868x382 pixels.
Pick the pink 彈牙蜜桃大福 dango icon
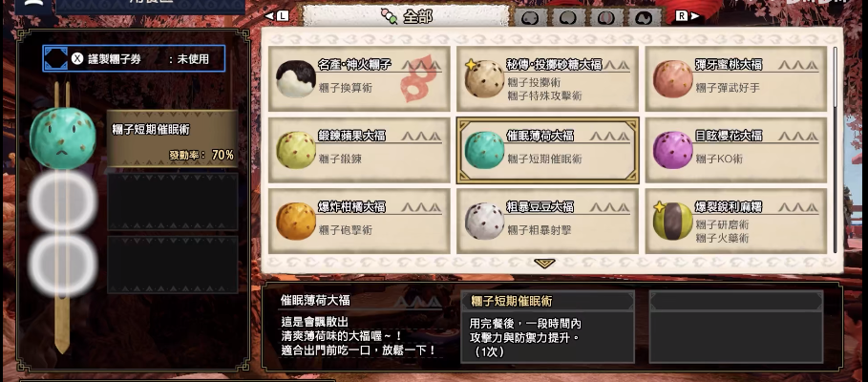(672, 78)
